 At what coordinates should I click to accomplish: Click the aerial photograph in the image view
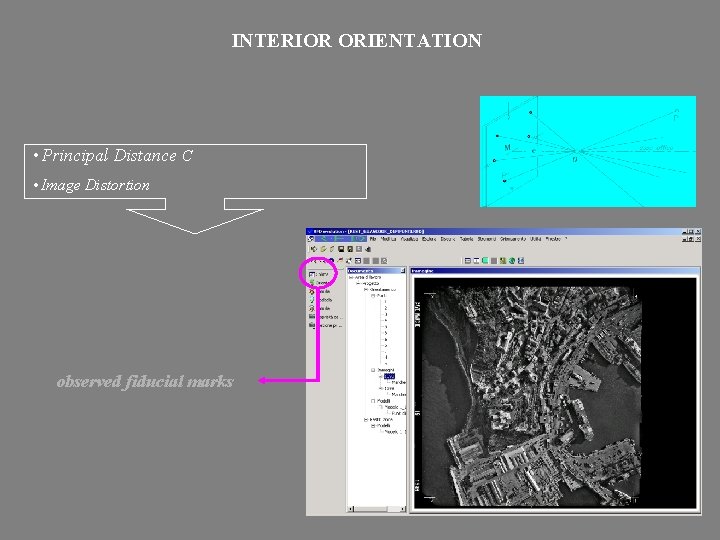pos(532,396)
